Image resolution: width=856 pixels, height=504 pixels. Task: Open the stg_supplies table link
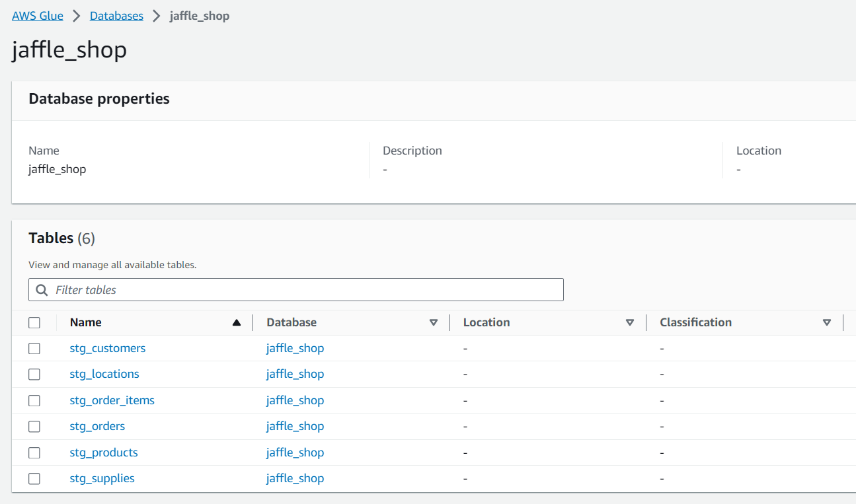(x=102, y=479)
